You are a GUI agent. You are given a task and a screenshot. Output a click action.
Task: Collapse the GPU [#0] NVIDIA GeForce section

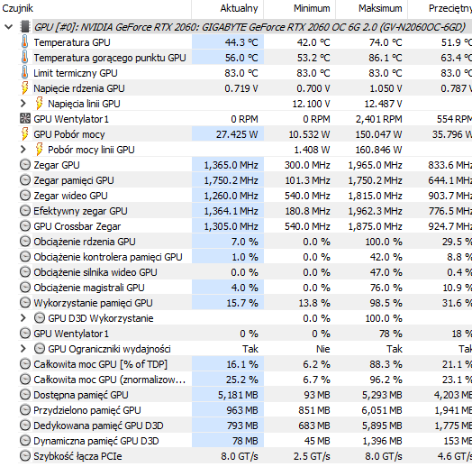pos(8,27)
